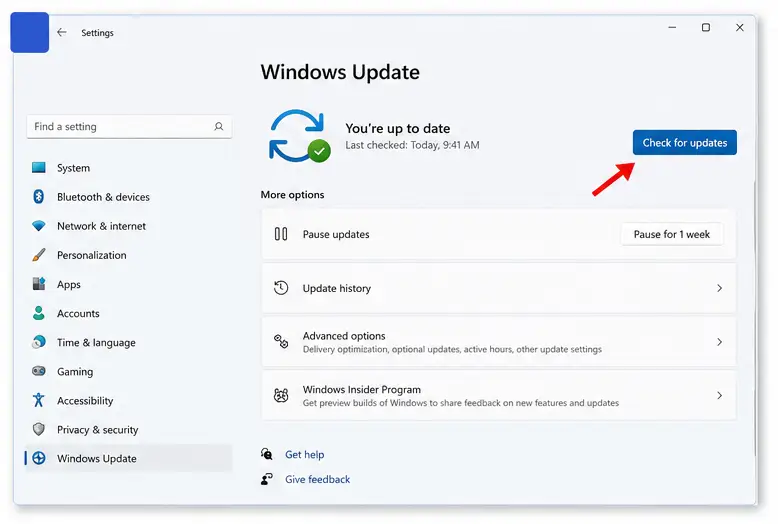This screenshot has height=524, width=778.
Task: Open the Get help link
Action: (304, 454)
